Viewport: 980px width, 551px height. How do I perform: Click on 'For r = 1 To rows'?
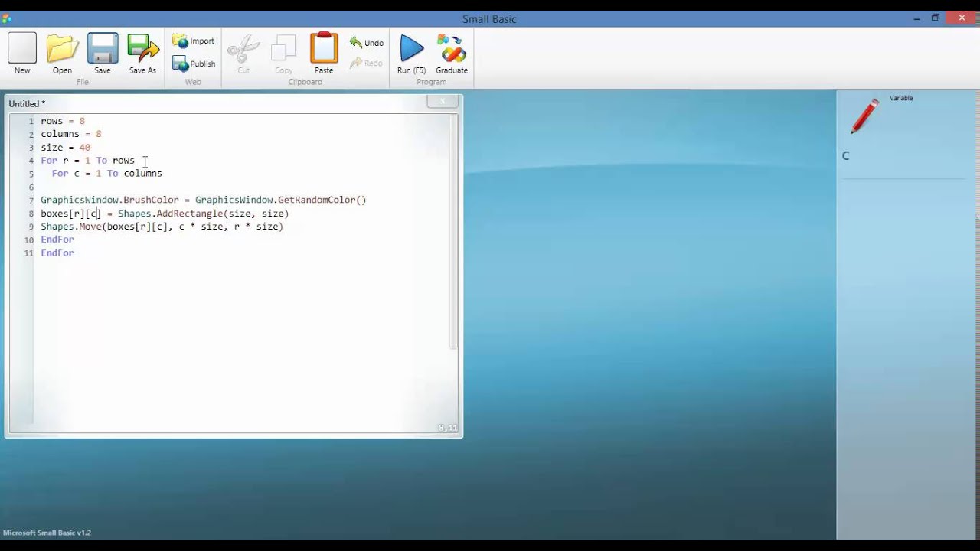pyautogui.click(x=87, y=161)
